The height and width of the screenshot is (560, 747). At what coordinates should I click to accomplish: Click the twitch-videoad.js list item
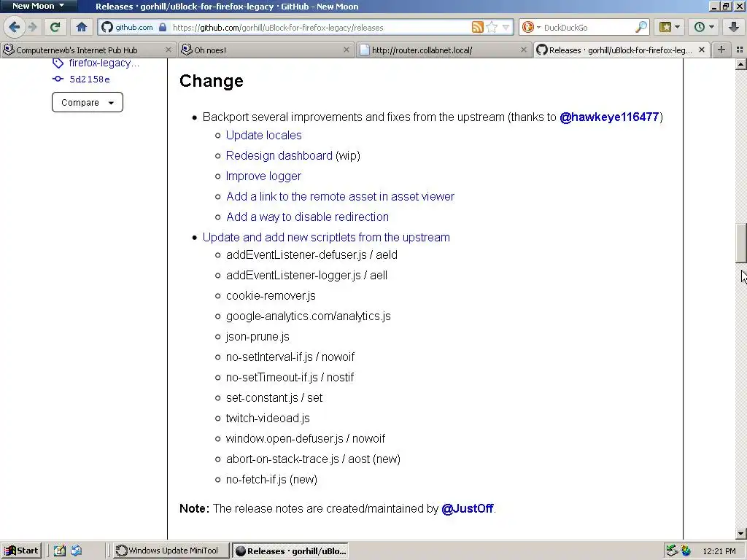coord(268,418)
